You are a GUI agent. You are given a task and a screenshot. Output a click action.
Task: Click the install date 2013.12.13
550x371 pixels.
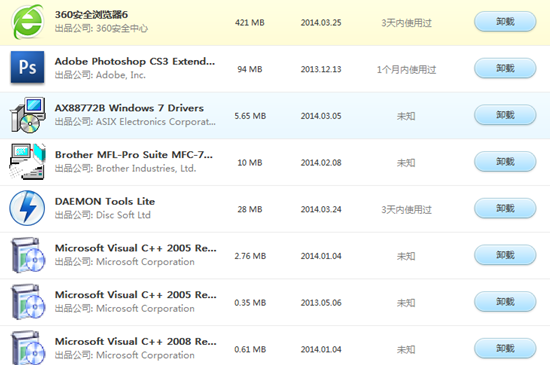point(321,69)
